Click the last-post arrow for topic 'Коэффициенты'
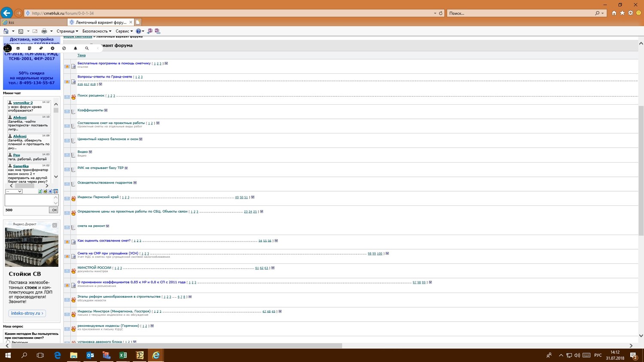644x362 pixels. tap(106, 110)
